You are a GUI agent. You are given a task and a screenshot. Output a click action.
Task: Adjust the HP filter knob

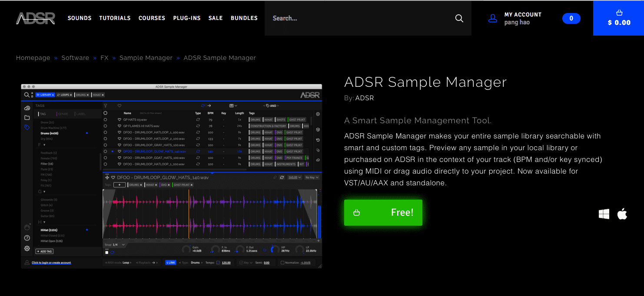click(x=275, y=250)
